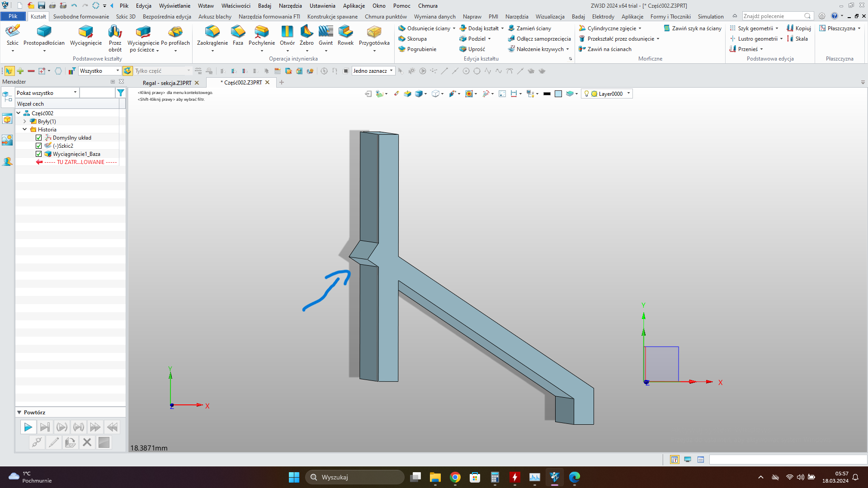
Task: Click the delete X icon in Powtórz panel
Action: pos(87,442)
